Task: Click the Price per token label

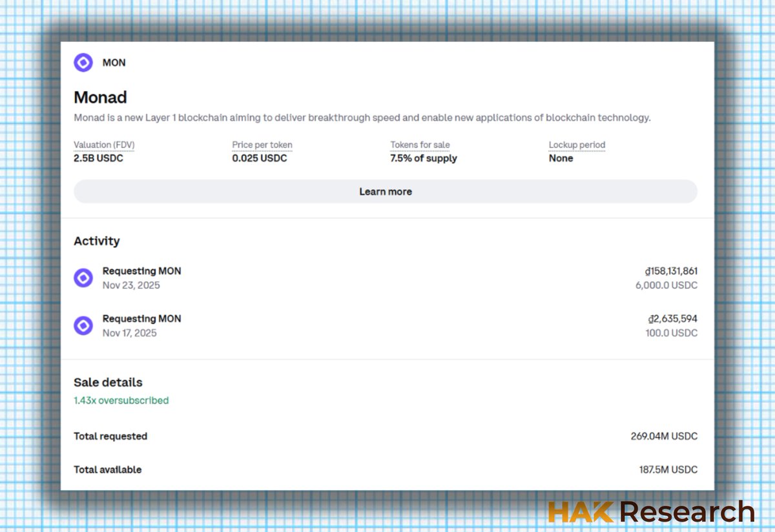Action: [262, 145]
